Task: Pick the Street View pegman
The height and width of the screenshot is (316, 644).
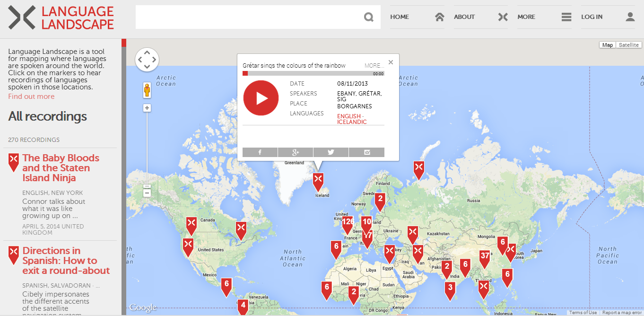Action: pos(147,90)
